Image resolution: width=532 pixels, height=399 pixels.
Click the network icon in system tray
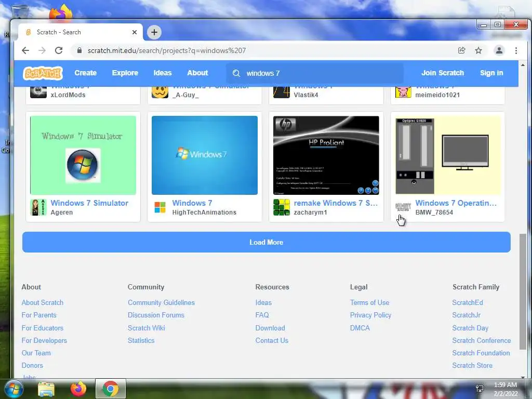480,389
